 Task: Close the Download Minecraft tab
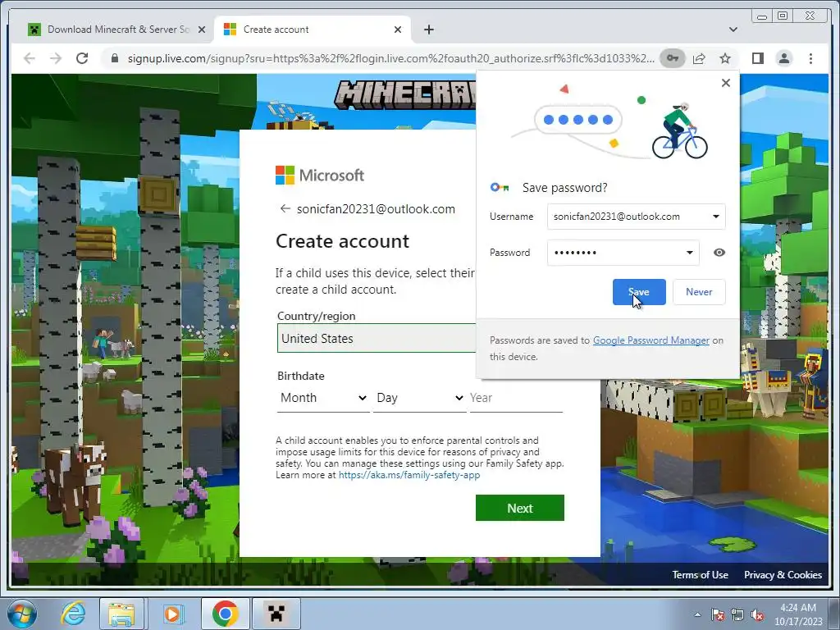click(x=202, y=30)
